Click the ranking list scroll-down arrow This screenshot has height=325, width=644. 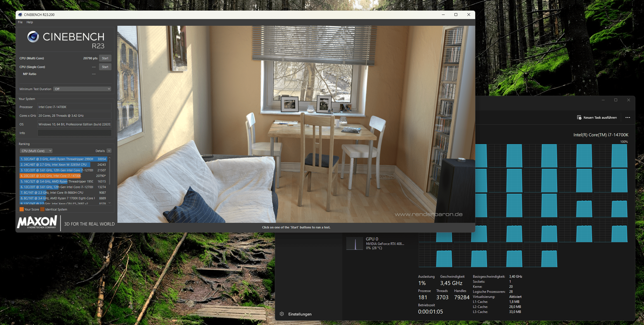click(x=110, y=203)
